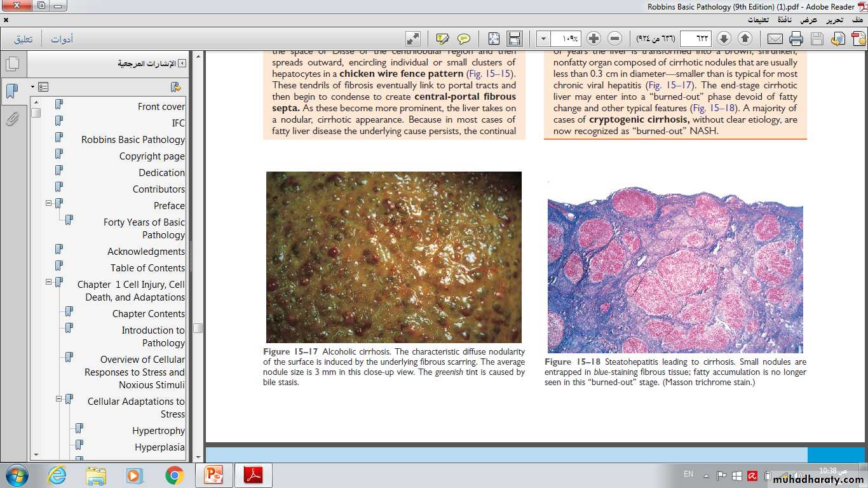Open the عرض (View) menu
868x488 pixels.
click(x=809, y=20)
